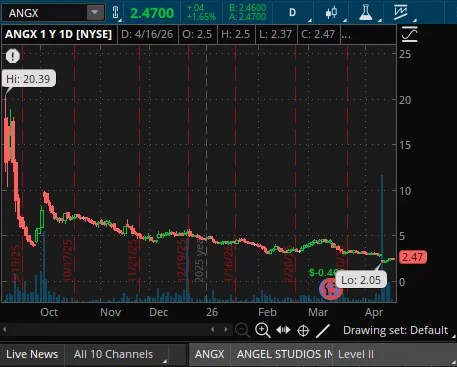Viewport: 457px width, 367px height.
Task: Click the disabled zoom out magnifier icon
Action: point(242,330)
